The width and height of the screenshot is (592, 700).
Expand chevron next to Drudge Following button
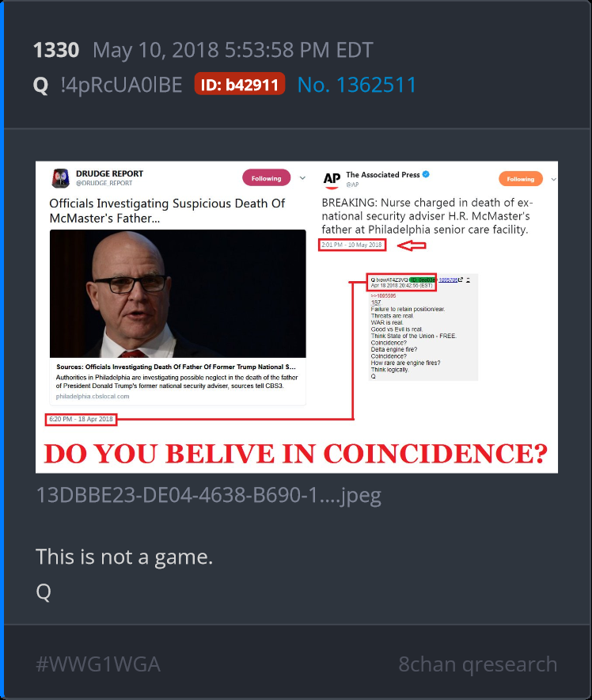tap(302, 178)
